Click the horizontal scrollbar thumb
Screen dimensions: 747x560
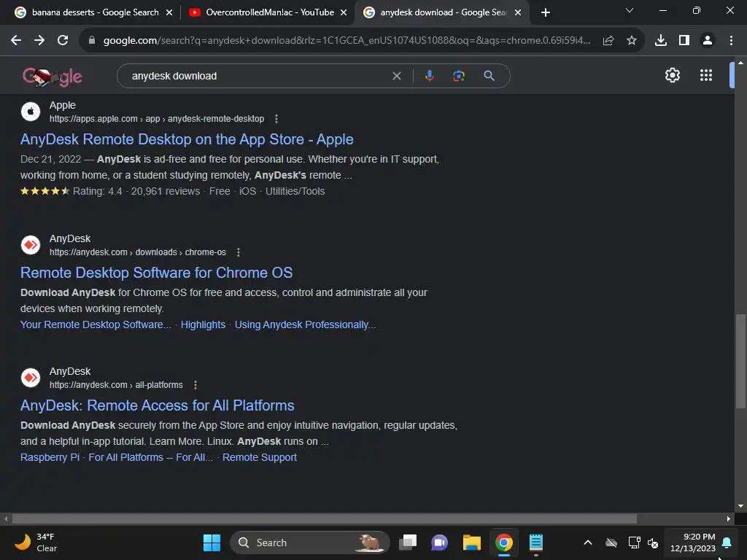324,518
